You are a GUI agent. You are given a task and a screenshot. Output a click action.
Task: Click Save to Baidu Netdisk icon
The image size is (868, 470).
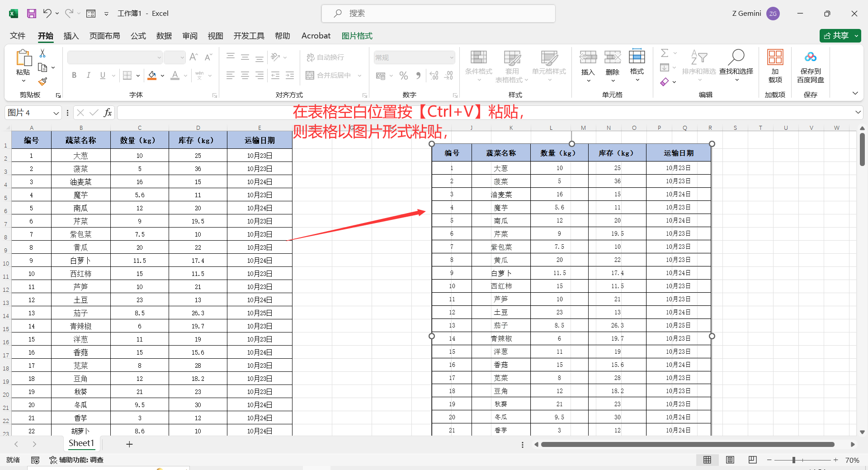tap(811, 57)
